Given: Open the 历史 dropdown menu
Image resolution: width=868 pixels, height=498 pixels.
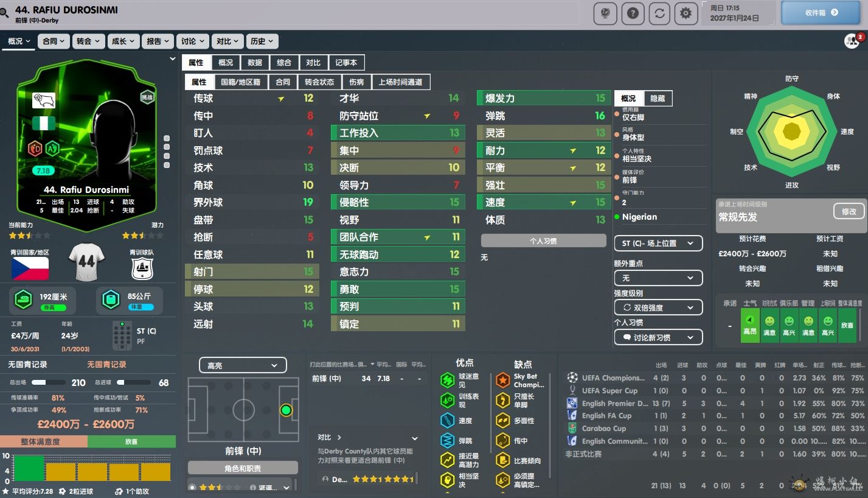Looking at the screenshot, I should [262, 41].
